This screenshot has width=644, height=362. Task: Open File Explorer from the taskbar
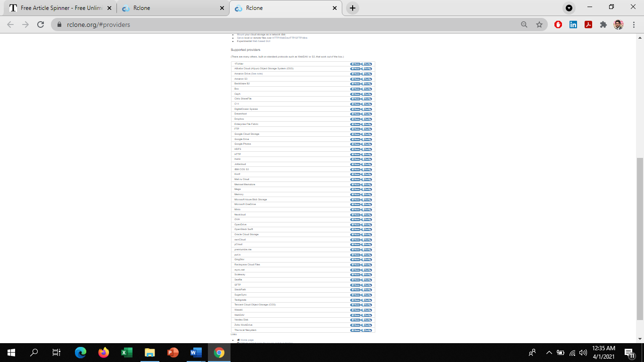point(150,353)
